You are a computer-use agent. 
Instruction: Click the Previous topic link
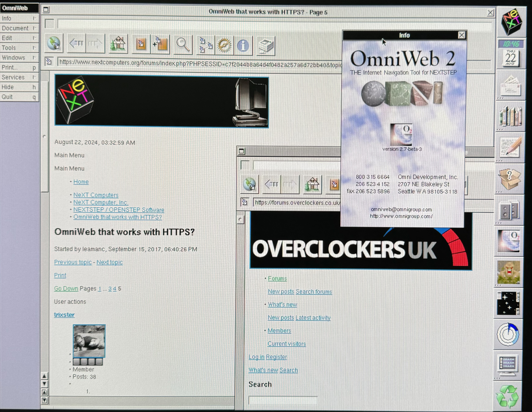coord(73,262)
